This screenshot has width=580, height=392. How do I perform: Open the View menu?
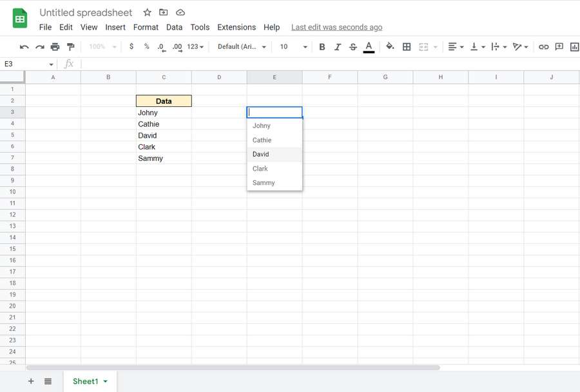[89, 27]
